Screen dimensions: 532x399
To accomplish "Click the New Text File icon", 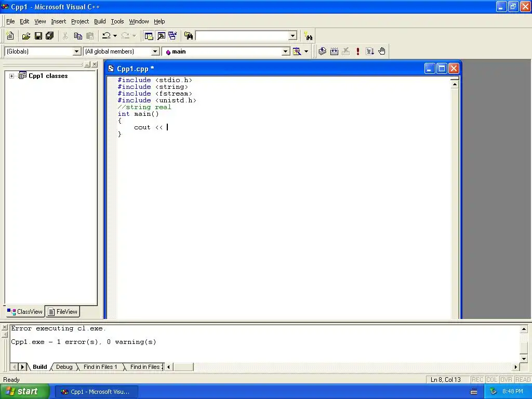I will (10, 36).
